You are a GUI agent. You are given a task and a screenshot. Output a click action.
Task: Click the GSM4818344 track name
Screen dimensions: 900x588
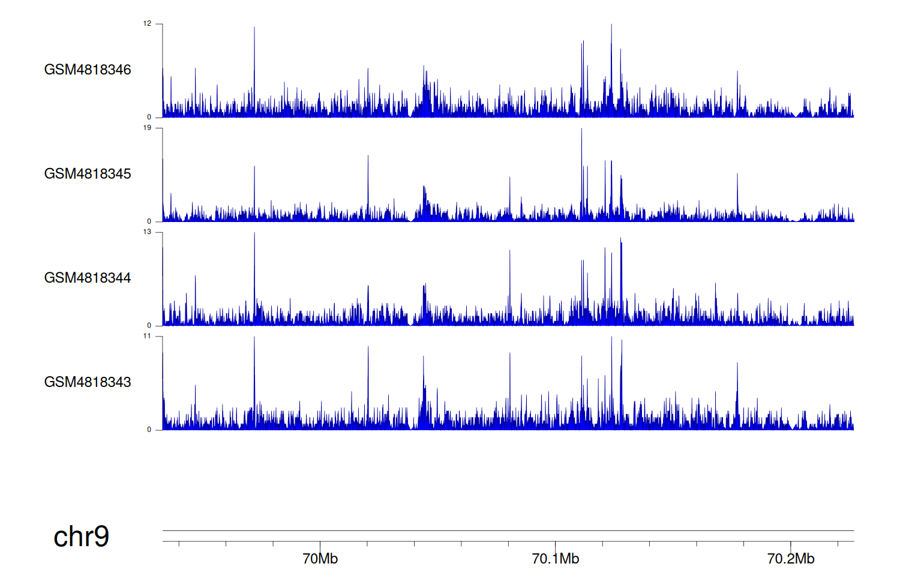88,278
